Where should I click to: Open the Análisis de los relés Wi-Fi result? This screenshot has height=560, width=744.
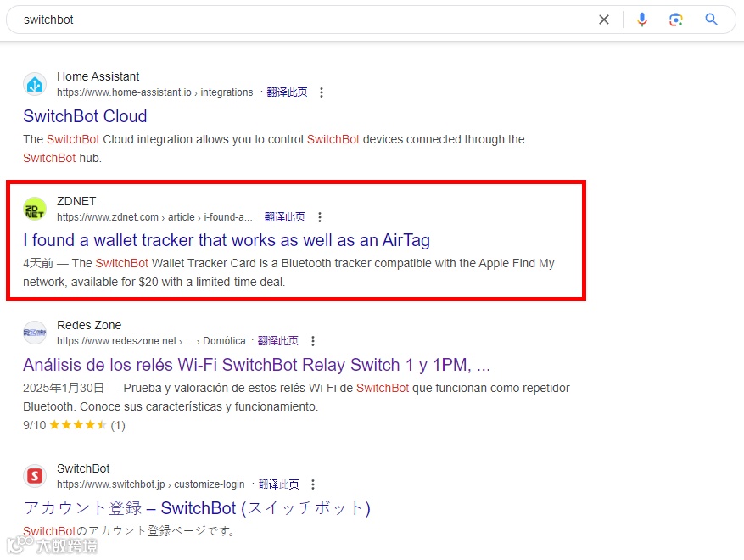(x=256, y=365)
